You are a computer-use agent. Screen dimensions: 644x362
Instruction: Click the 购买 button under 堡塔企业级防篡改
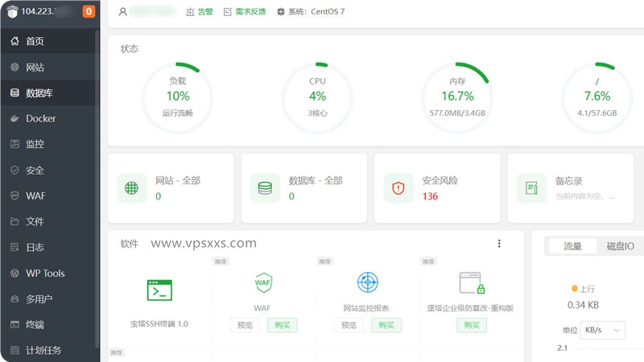click(472, 325)
